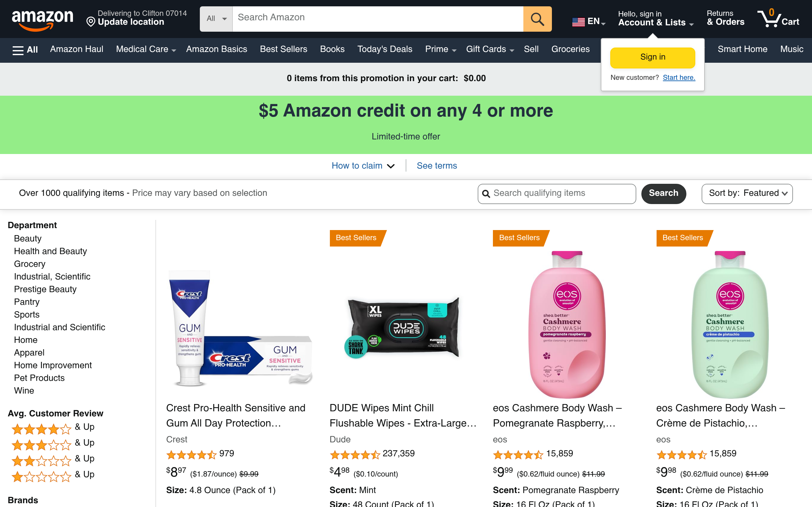Click the Amazon logo
The height and width of the screenshot is (507, 812).
point(42,19)
